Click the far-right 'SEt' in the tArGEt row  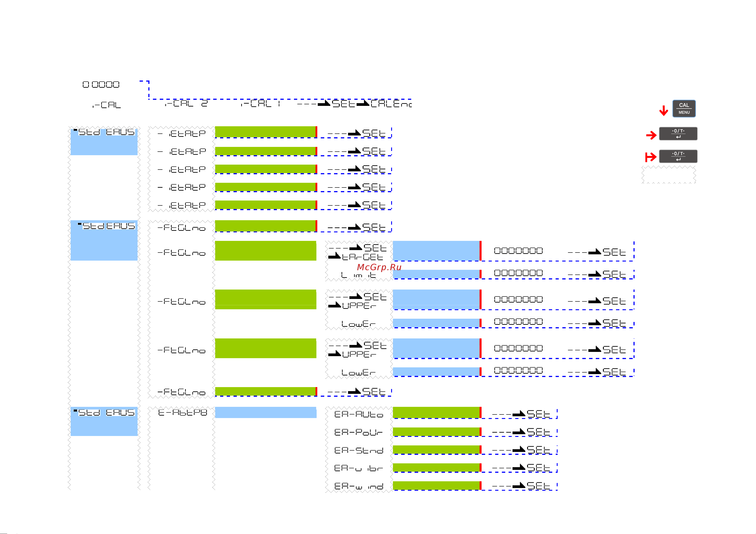614,252
